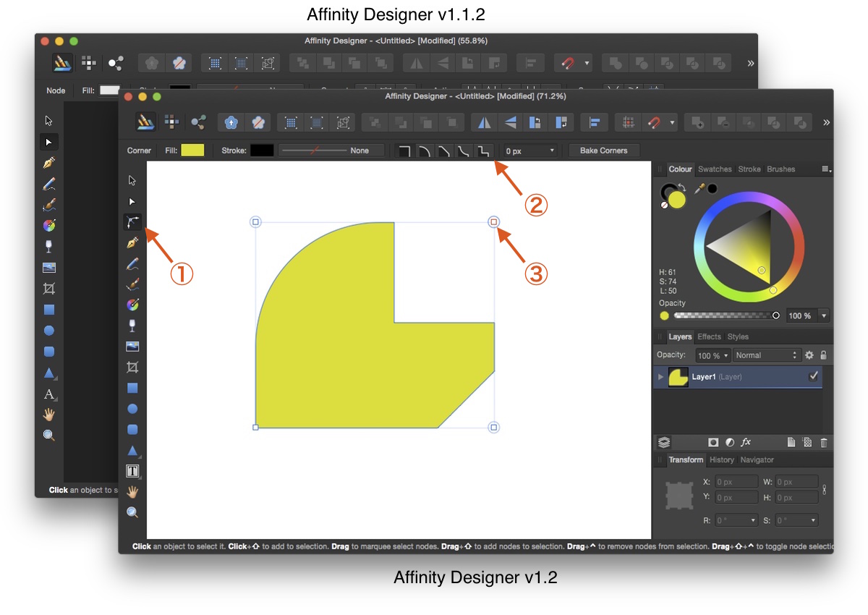Viewport: 868px width, 615px height.
Task: Switch to Styles tab
Action: [x=738, y=336]
